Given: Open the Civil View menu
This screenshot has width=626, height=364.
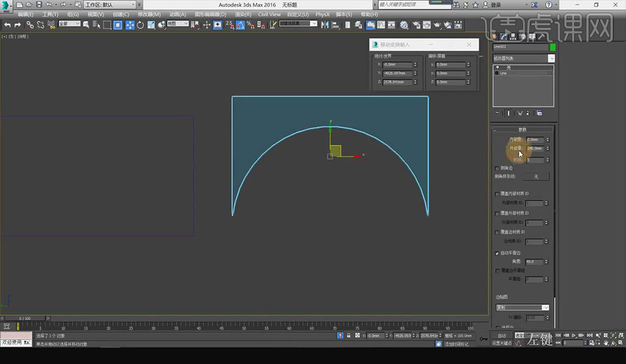Looking at the screenshot, I should [x=269, y=14].
